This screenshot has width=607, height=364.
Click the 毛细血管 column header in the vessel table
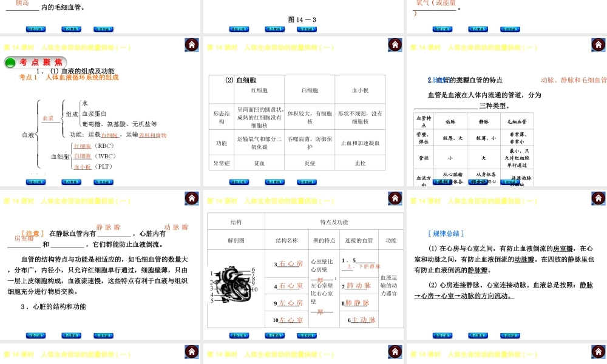517,121
